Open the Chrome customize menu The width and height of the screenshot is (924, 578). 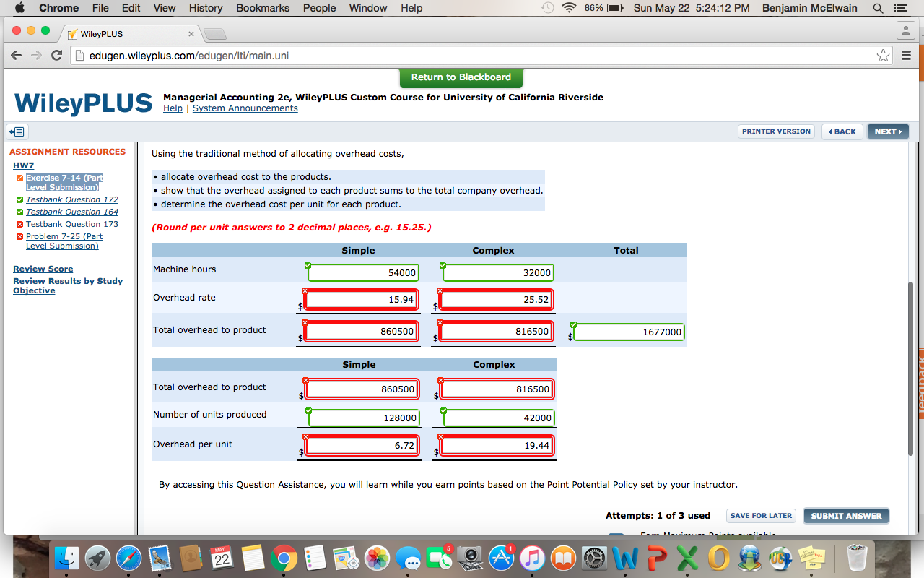pos(905,54)
